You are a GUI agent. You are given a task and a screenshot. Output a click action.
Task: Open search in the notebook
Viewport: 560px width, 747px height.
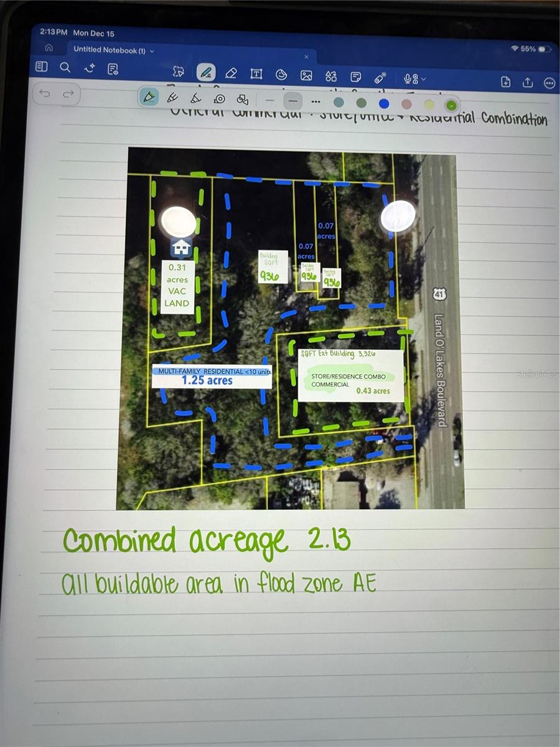point(65,67)
